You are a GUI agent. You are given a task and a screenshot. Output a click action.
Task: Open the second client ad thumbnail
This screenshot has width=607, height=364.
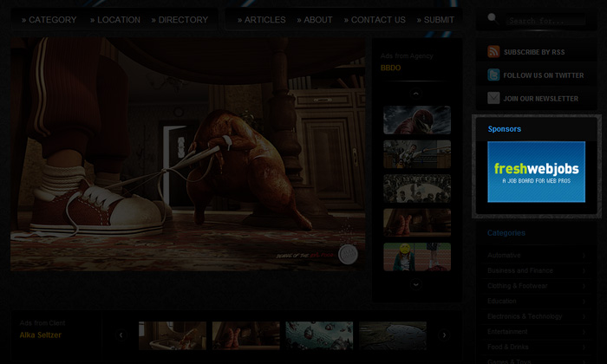click(245, 335)
